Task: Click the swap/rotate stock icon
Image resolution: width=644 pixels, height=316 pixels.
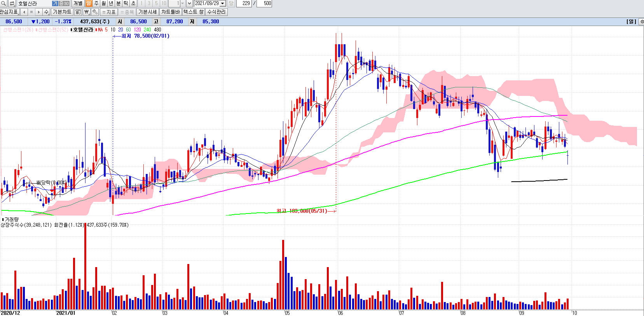Action: [12, 3]
